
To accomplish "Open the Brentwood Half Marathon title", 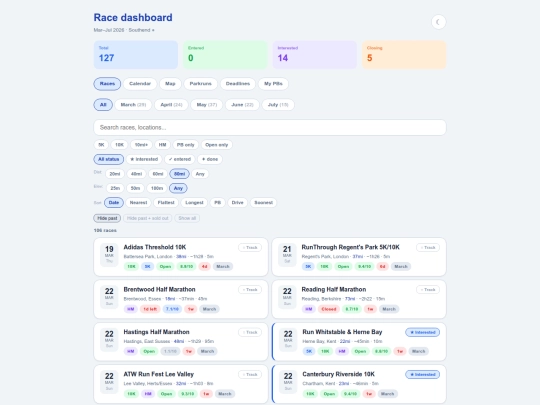I will tap(159, 289).
